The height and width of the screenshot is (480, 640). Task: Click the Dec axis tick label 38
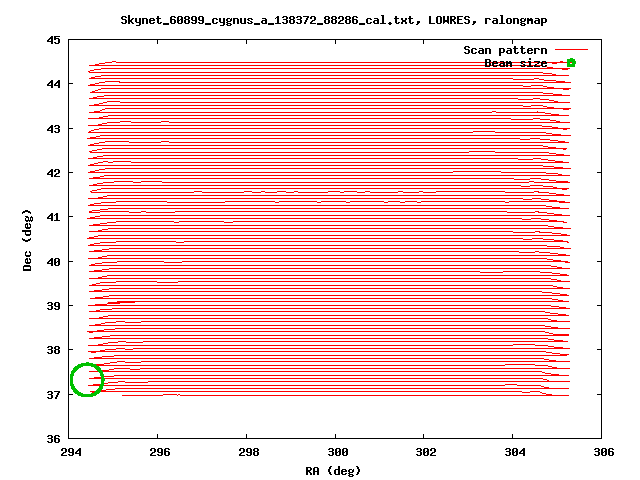53,350
